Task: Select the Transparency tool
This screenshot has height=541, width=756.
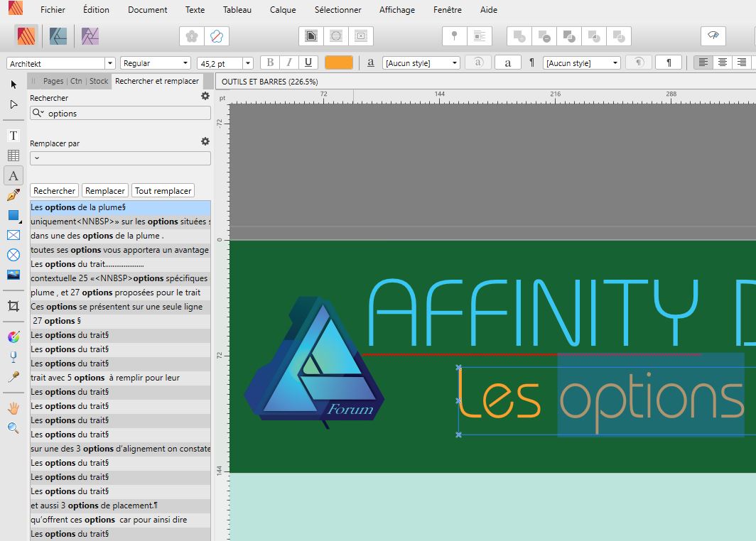Action: pyautogui.click(x=13, y=357)
